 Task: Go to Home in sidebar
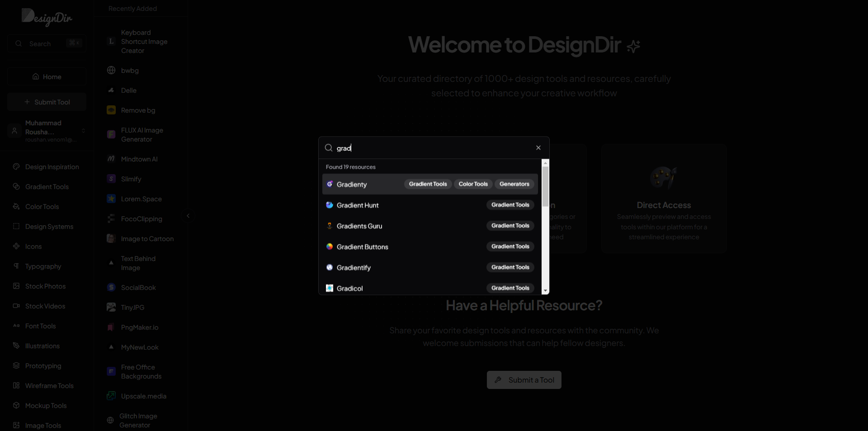[47, 77]
